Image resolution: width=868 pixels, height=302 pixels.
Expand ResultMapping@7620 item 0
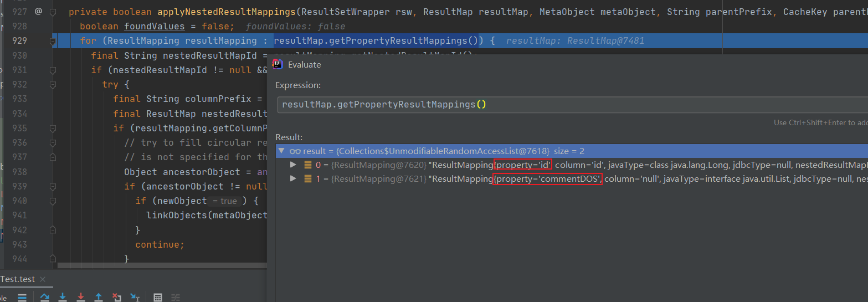coord(293,165)
